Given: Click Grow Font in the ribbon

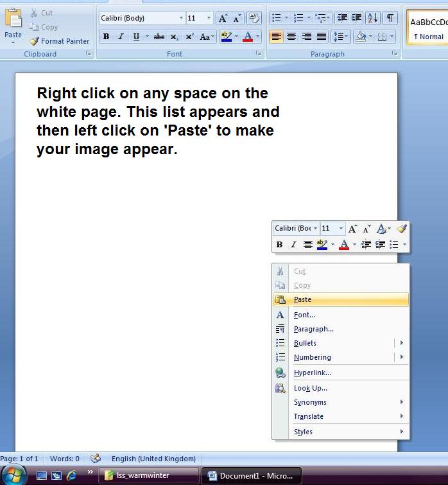Looking at the screenshot, I should (223, 18).
